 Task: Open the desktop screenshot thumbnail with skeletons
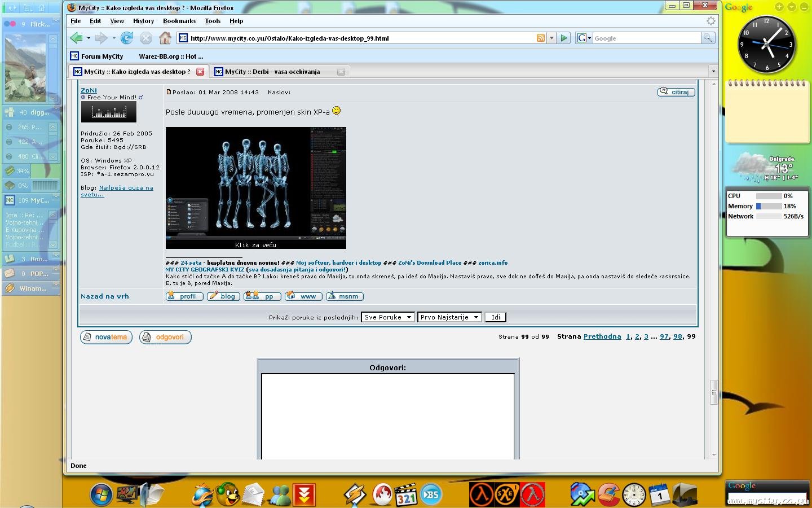pyautogui.click(x=256, y=188)
